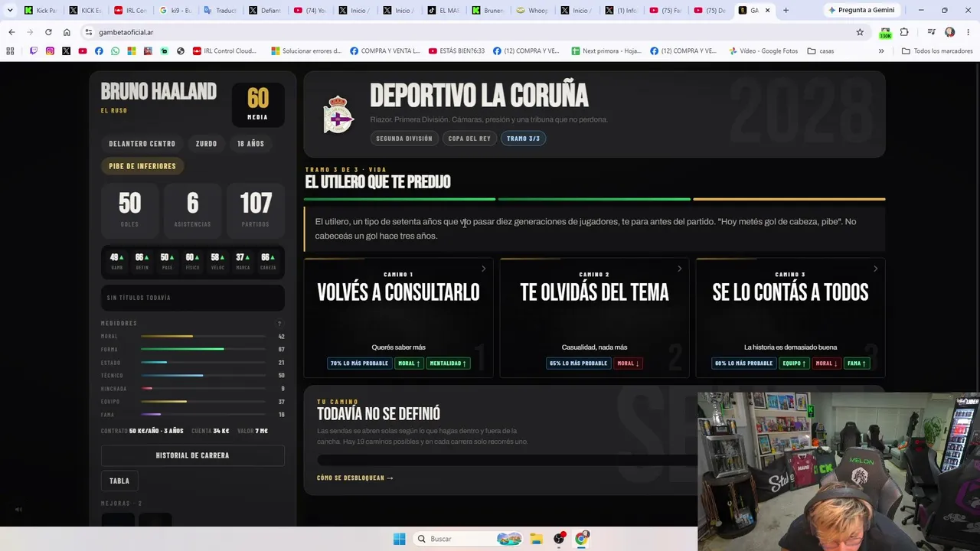Screen dimensions: 980x551
Task: Switch to the EL MAS tab
Action: point(443,10)
